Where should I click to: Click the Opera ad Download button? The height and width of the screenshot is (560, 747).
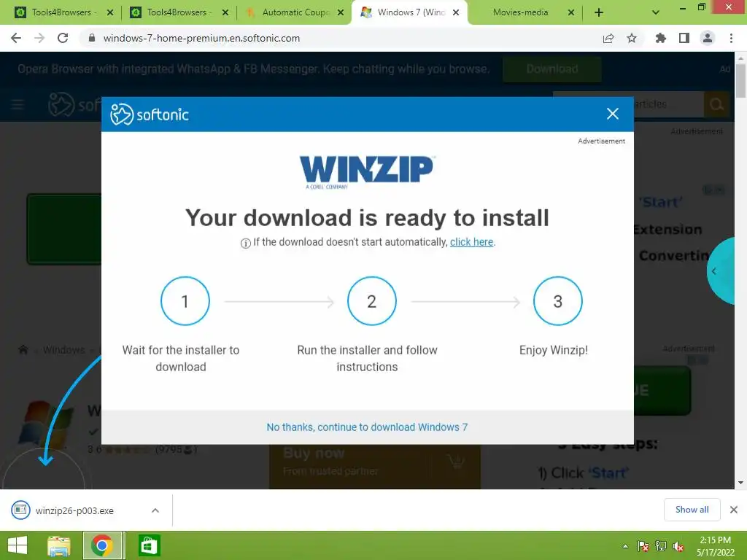point(552,69)
